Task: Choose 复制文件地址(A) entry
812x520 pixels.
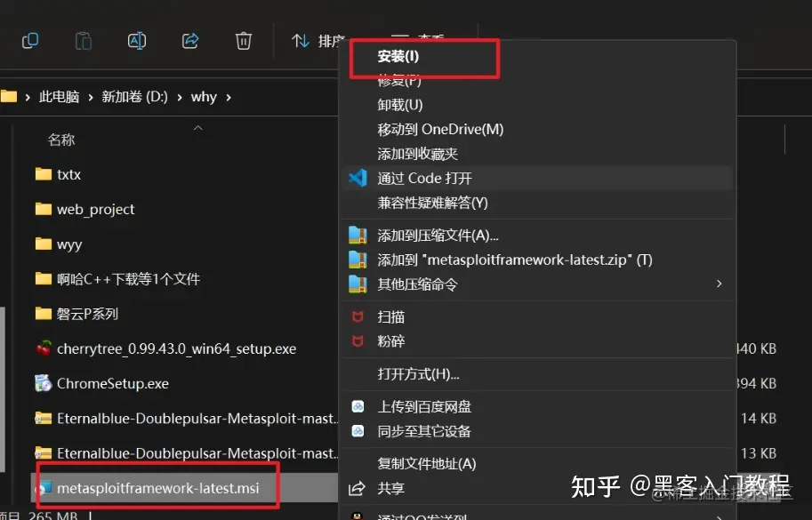Action: click(x=427, y=464)
